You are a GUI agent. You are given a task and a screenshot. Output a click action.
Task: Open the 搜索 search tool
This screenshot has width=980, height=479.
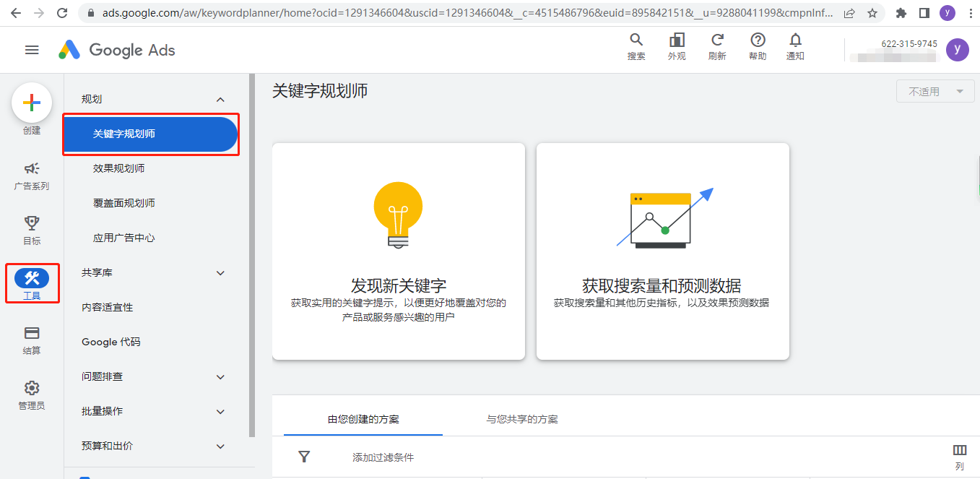tap(636, 46)
